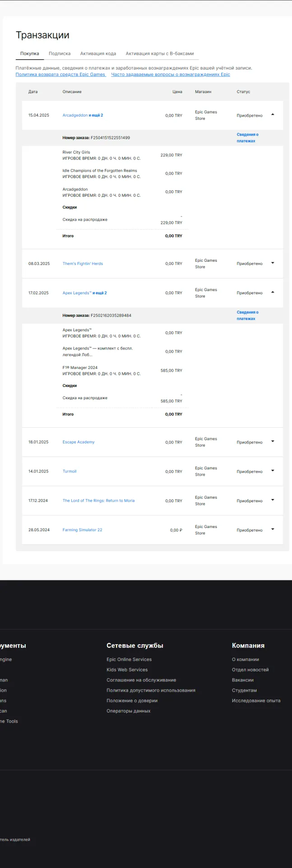Open the Epic Online Services footer link
The height and width of the screenshot is (868, 292).
click(x=129, y=660)
